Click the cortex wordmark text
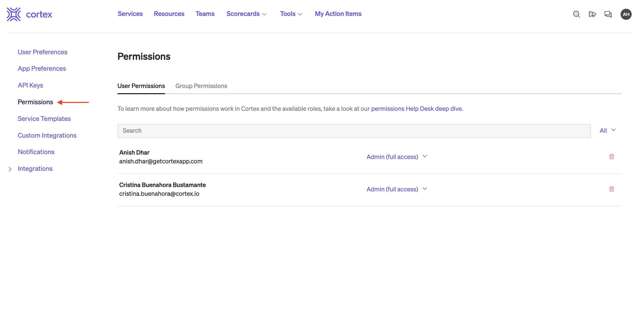The height and width of the screenshot is (334, 644). 39,14
